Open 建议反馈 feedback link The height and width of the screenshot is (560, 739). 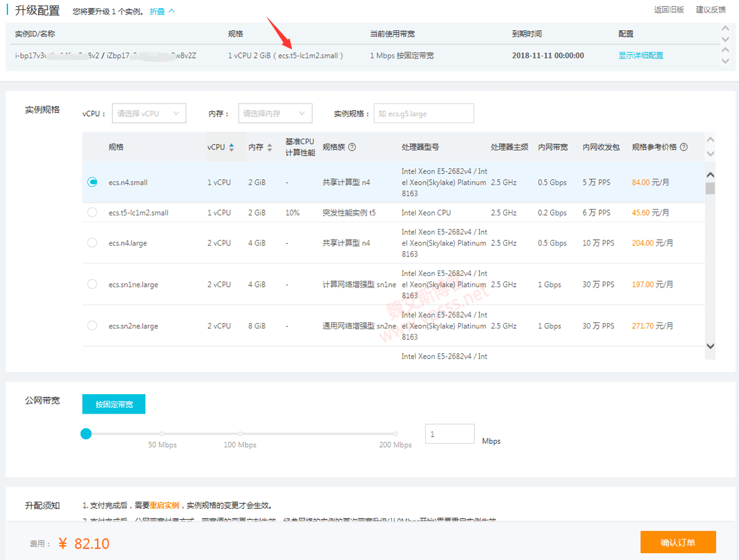tap(710, 9)
